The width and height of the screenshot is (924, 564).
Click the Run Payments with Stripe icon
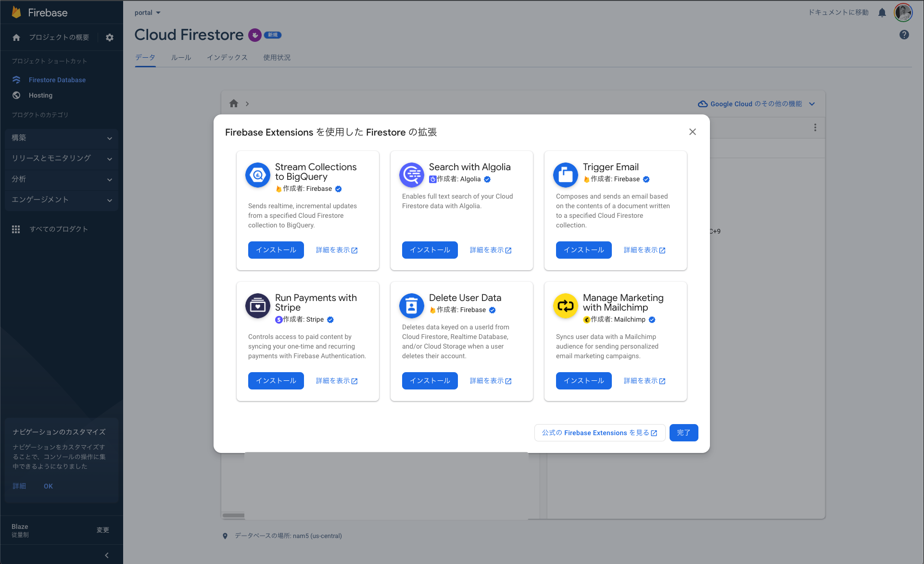click(258, 306)
